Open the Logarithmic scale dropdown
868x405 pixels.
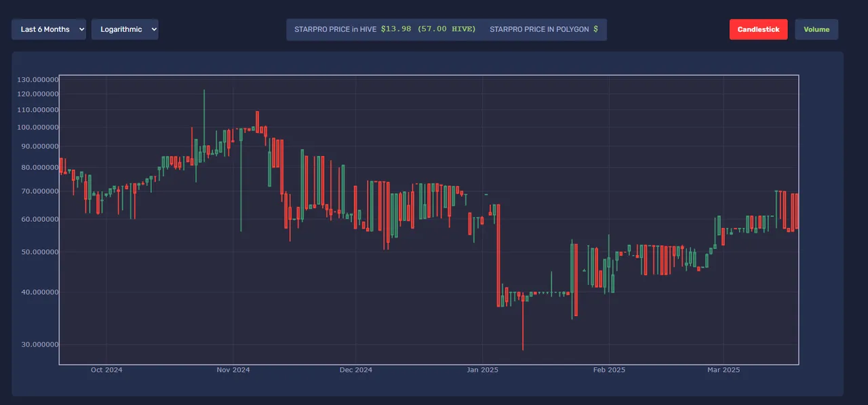(125, 29)
